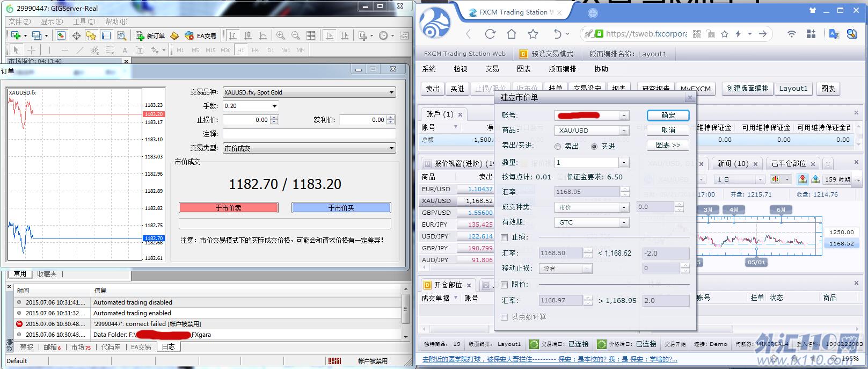Click the browser reload icon
This screenshot has width=868, height=369.
[490, 34]
